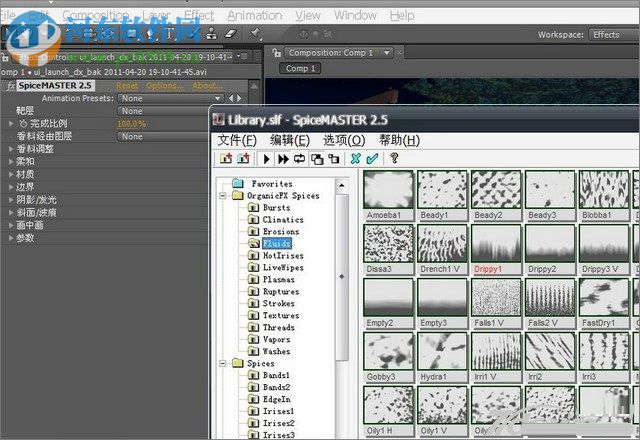Viewport: 640px width, 440px height.
Task: Expand the 画中画 group
Action: (x=11, y=225)
